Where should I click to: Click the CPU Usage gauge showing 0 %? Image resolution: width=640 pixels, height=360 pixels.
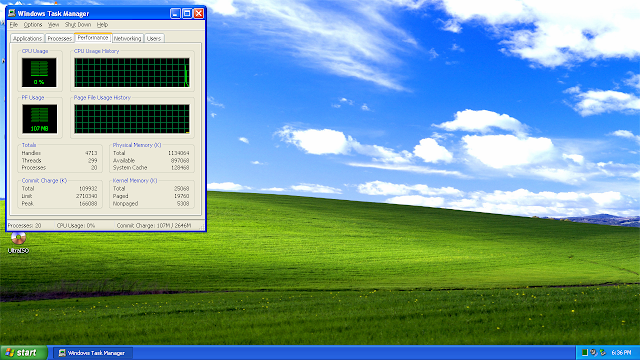(39, 73)
